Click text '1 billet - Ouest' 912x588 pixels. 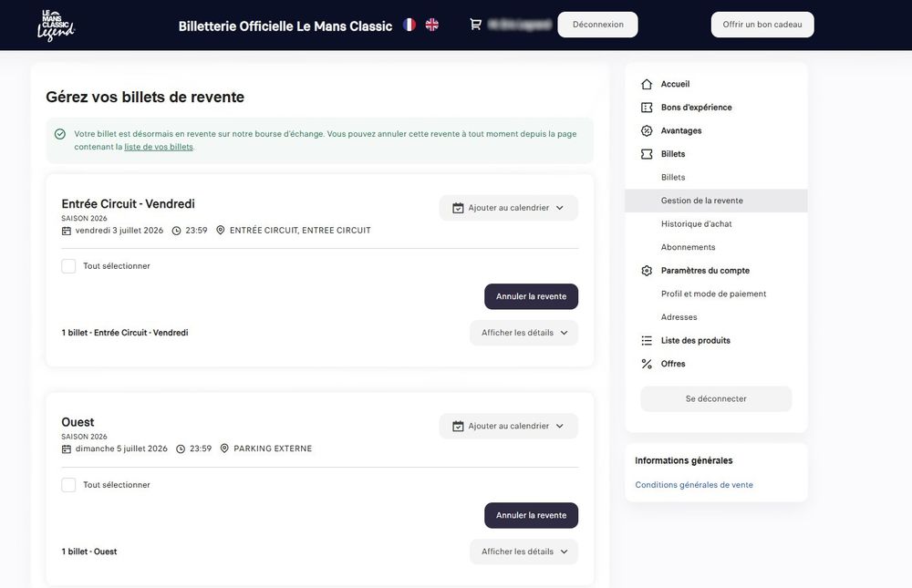pyautogui.click(x=89, y=552)
